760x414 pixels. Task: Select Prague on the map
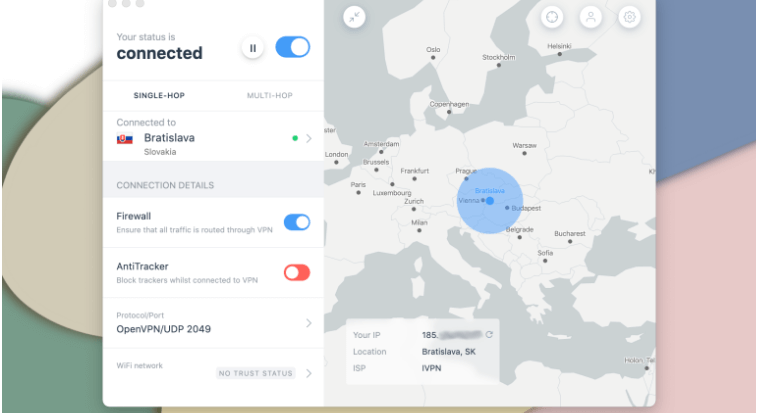click(x=466, y=179)
